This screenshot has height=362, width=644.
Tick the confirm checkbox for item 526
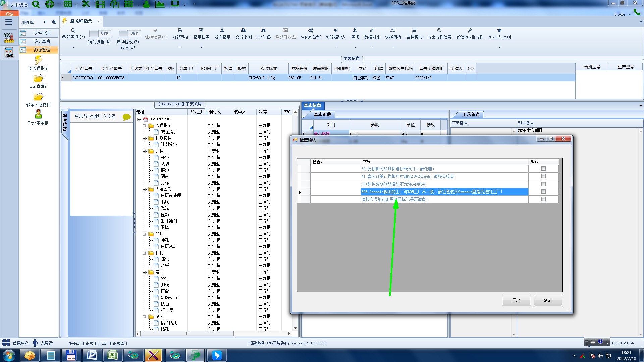coord(543,192)
